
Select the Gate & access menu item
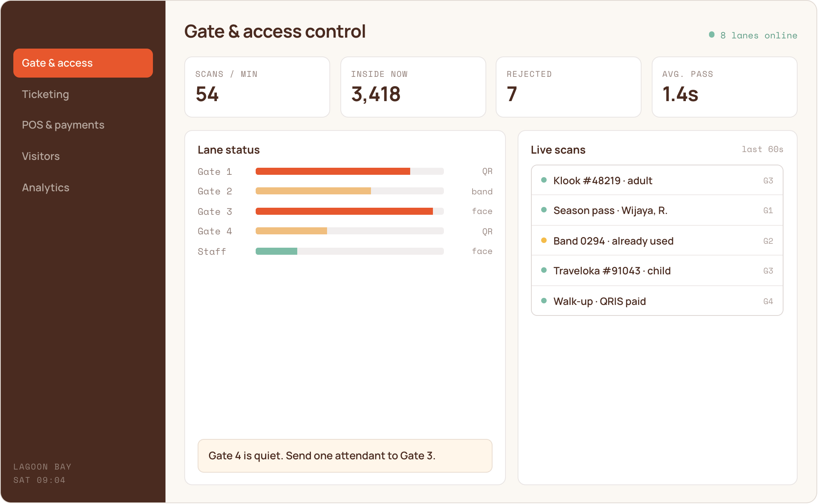click(83, 63)
